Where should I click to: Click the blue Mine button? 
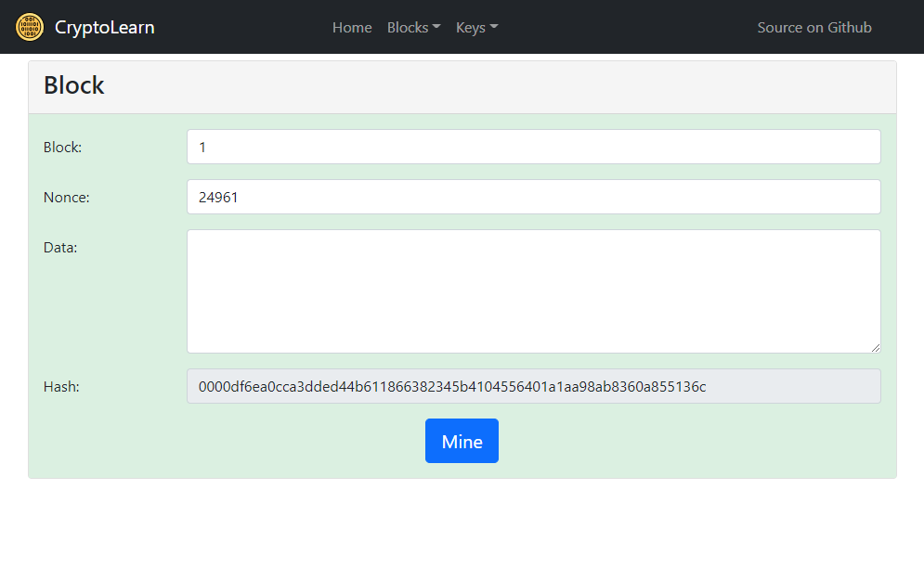pyautogui.click(x=462, y=441)
